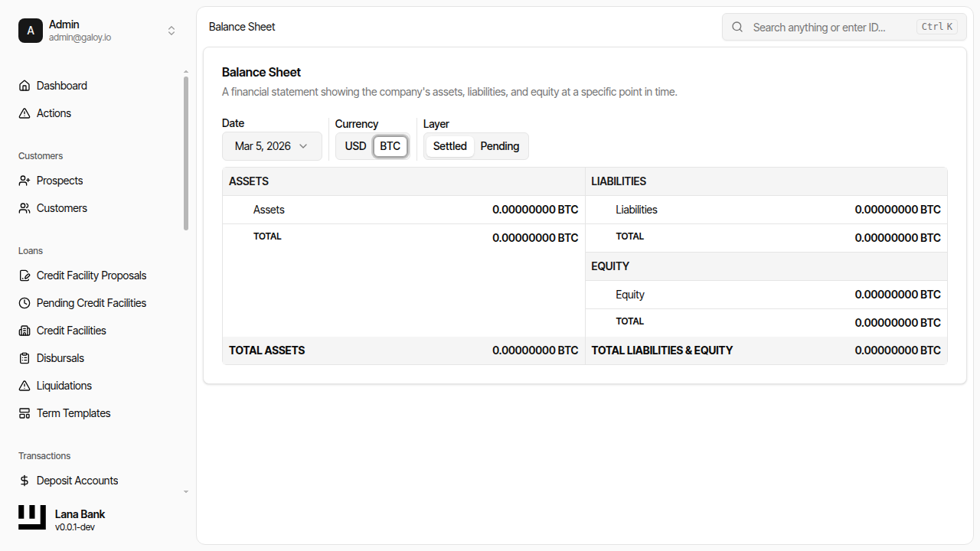The width and height of the screenshot is (980, 551).
Task: Click the Prospects person-plus icon
Action: tap(24, 181)
